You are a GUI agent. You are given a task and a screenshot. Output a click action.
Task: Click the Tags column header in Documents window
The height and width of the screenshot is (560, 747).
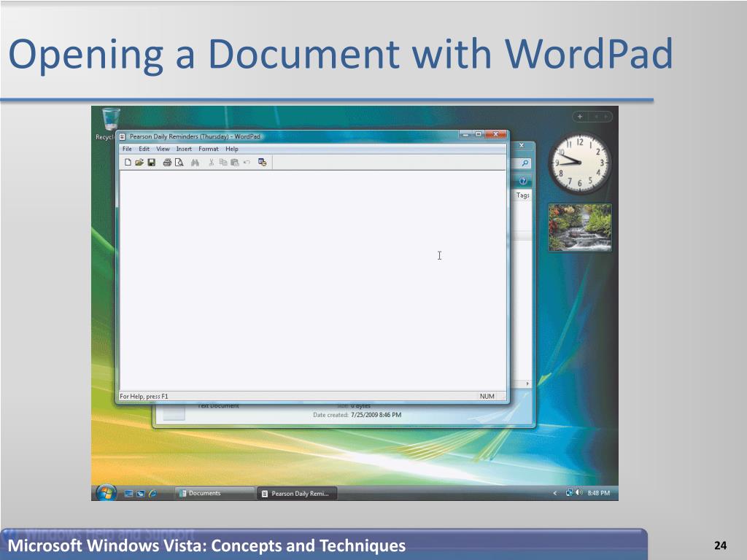pos(522,195)
